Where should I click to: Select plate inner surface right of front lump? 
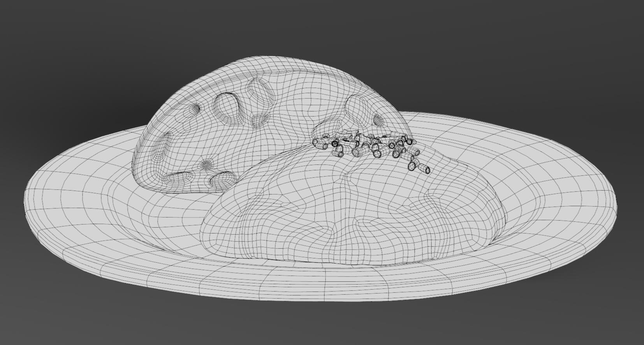[545, 203]
